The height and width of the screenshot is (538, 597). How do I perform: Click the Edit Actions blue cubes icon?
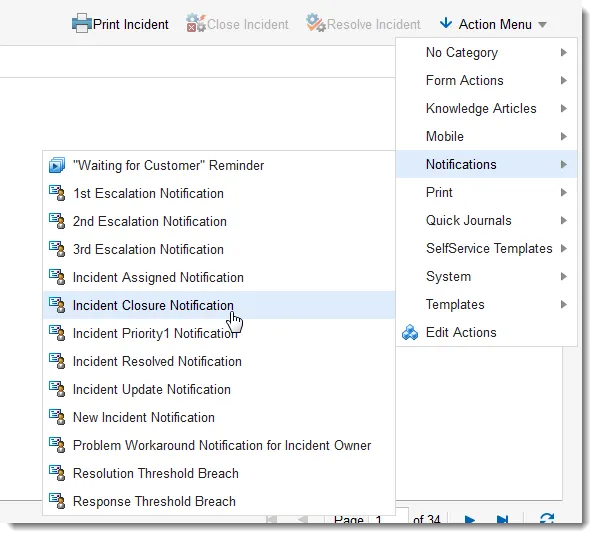[410, 333]
